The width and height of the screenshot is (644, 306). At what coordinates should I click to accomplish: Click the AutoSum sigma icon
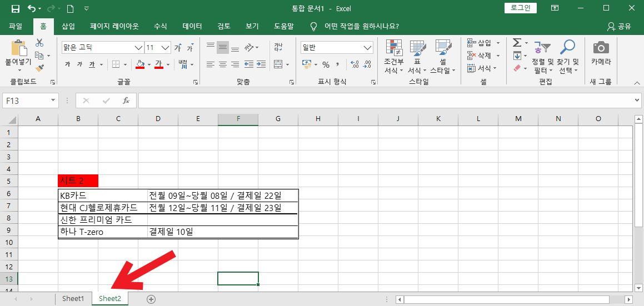[517, 43]
